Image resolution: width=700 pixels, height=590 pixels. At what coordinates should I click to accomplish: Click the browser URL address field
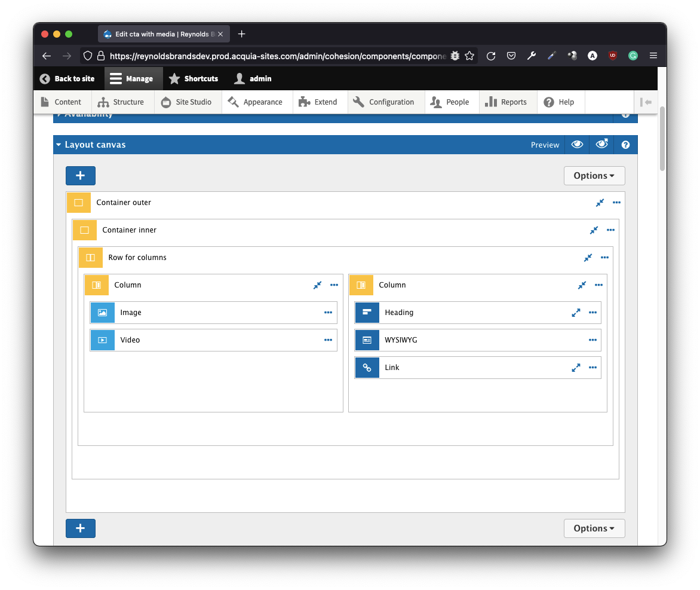pyautogui.click(x=278, y=56)
